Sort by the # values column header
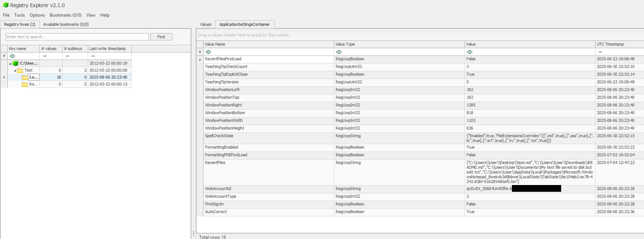This screenshot has height=239, width=644. [51, 49]
